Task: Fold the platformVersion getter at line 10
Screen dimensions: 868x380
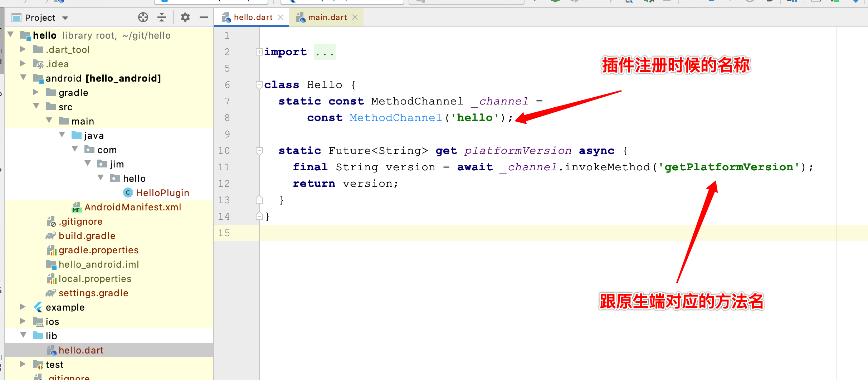Action: click(259, 151)
